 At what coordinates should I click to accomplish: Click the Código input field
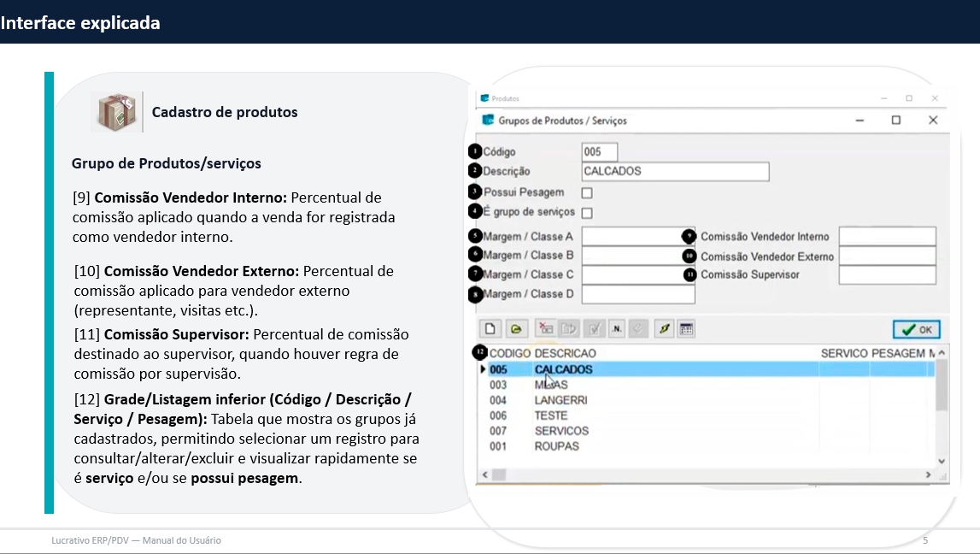coord(599,152)
